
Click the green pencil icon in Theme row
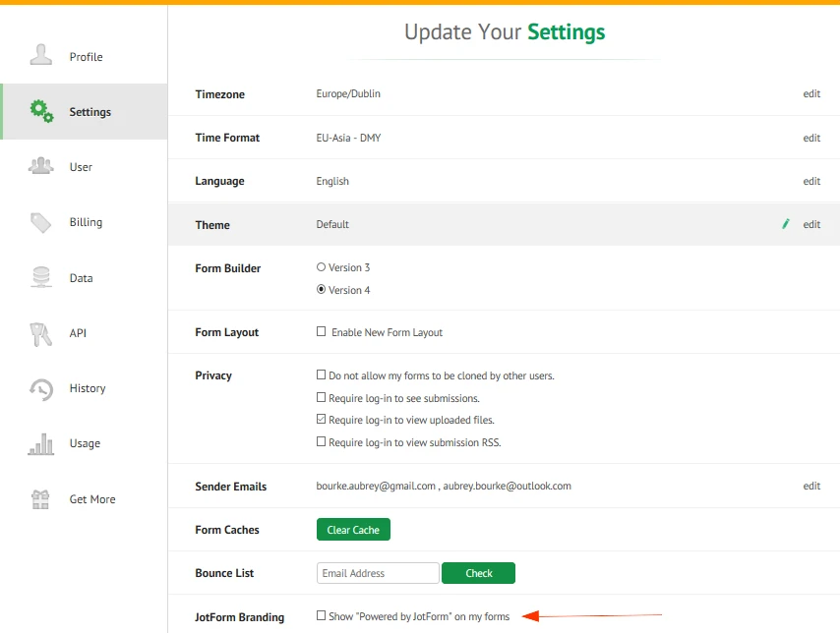[x=785, y=224]
